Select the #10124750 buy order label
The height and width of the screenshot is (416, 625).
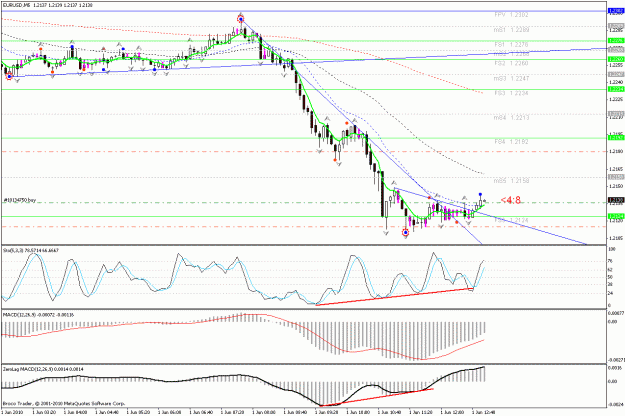coord(20,200)
